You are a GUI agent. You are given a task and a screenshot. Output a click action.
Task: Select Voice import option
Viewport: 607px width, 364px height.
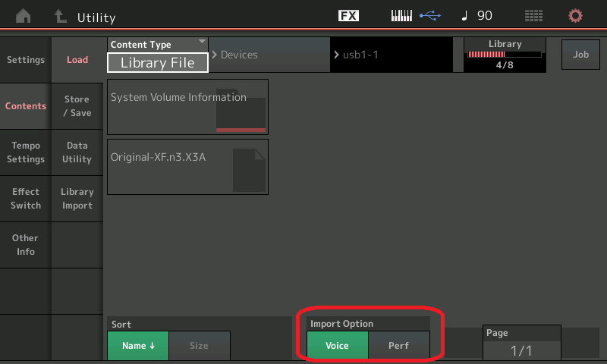[337, 345]
